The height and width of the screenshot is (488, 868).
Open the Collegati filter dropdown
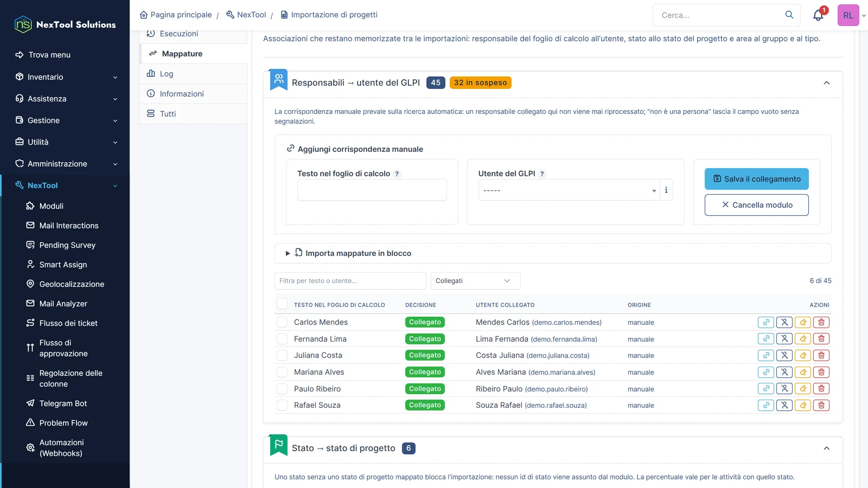pos(476,281)
